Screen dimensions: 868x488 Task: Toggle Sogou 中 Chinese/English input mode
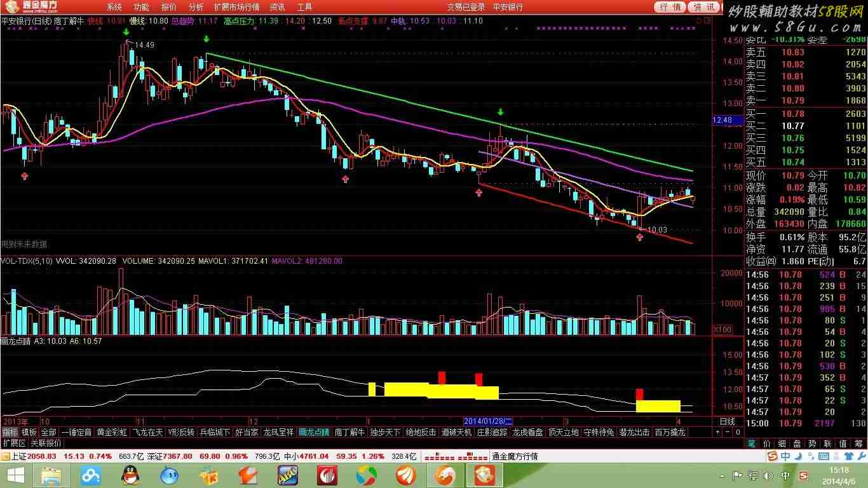point(785,456)
